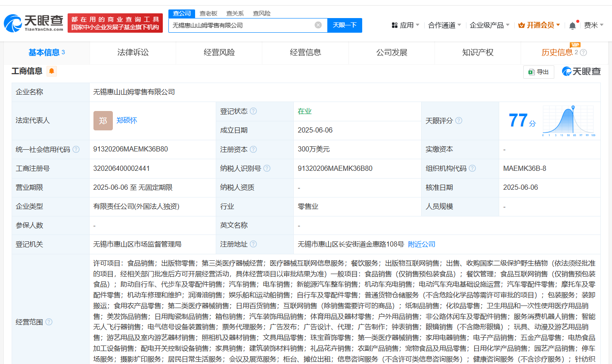The image size is (612, 364).
Task: Clear the search box with X icon
Action: [318, 25]
